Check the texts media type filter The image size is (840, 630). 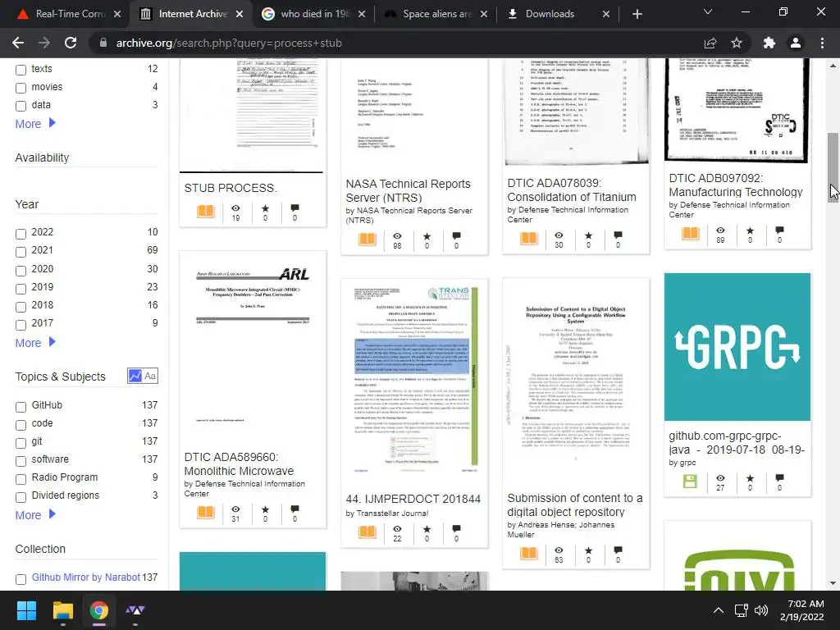21,70
